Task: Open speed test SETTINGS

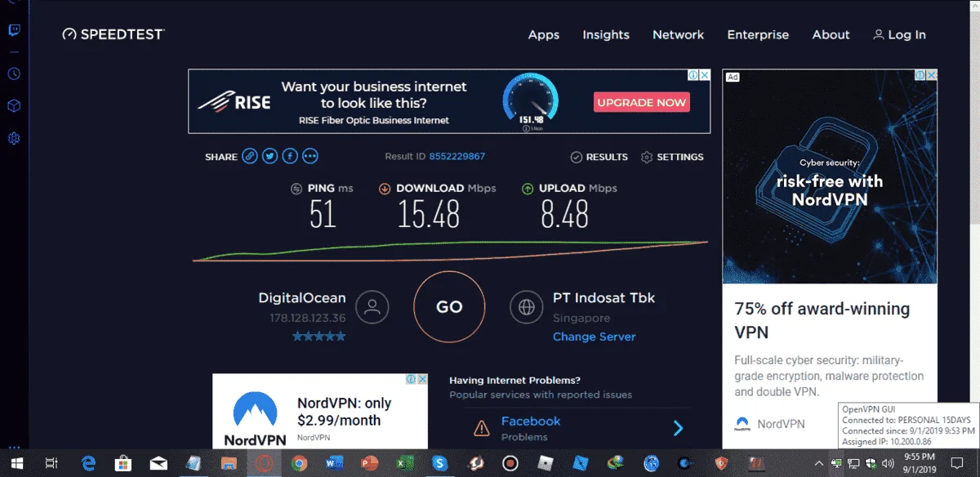Action: click(x=672, y=157)
